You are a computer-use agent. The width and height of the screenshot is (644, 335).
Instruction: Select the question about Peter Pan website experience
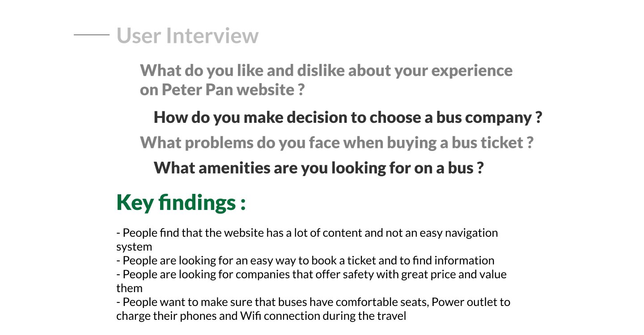(326, 80)
